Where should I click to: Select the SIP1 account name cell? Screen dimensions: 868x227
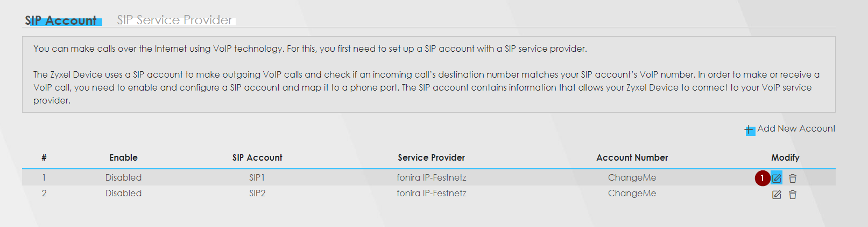point(257,177)
